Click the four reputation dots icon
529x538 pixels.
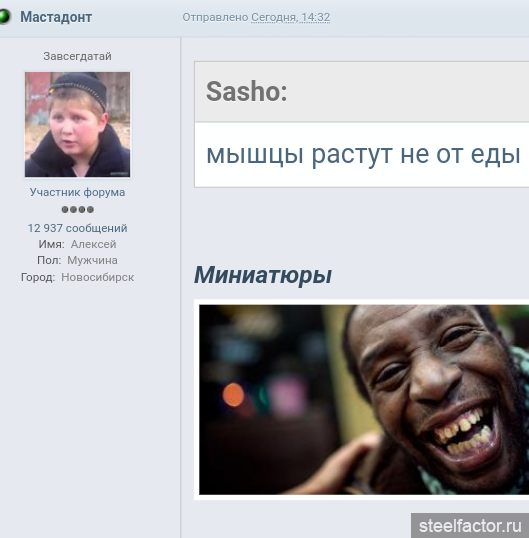(78, 210)
